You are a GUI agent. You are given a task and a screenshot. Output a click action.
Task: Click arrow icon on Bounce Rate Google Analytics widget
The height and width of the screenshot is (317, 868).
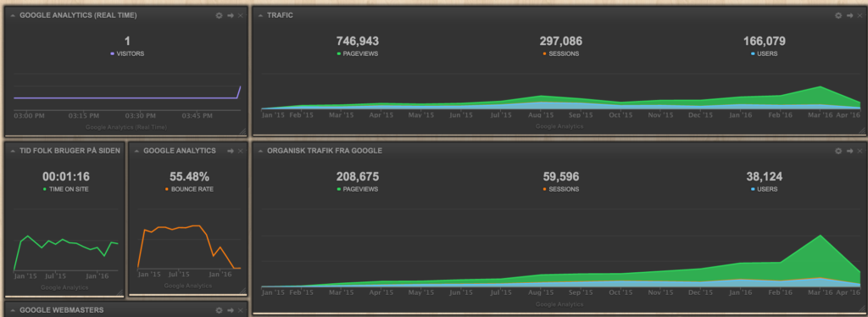tap(231, 151)
